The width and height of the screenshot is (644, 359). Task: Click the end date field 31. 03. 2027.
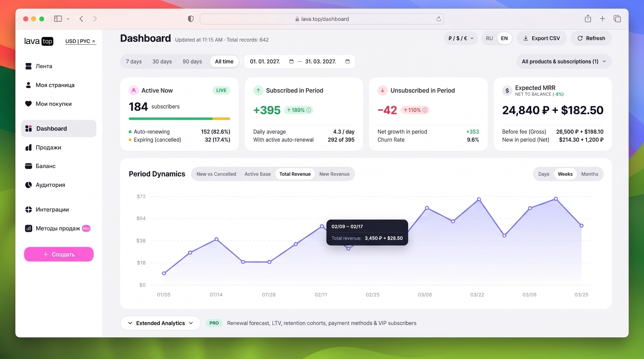(x=321, y=61)
